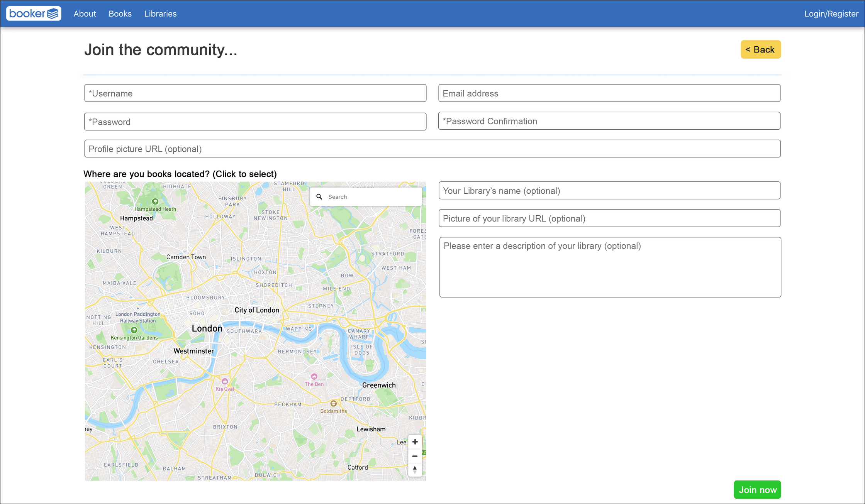Screen dimensions: 865x504
Task: Click the yellow Back button
Action: (x=760, y=49)
